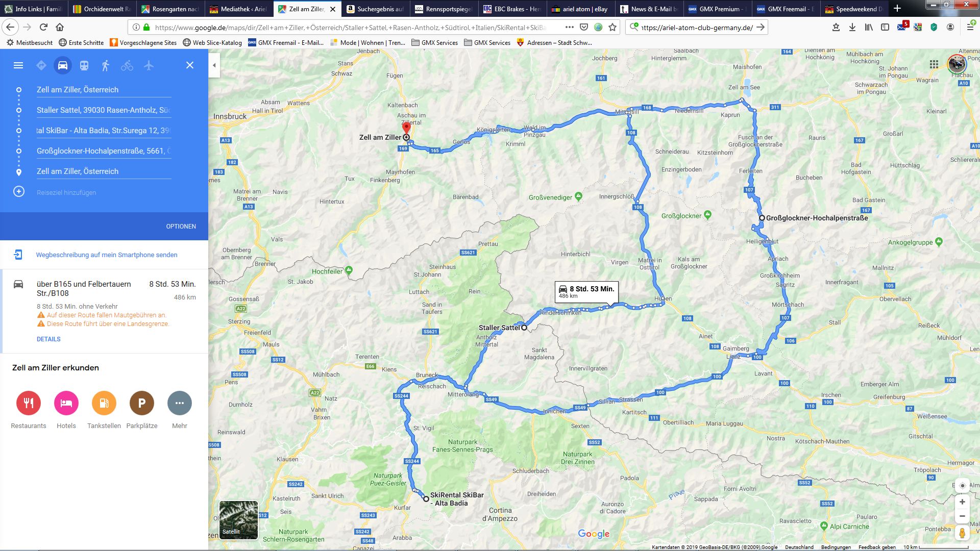The image size is (980, 551).
Task: Click the address bar URL
Action: pyautogui.click(x=350, y=27)
